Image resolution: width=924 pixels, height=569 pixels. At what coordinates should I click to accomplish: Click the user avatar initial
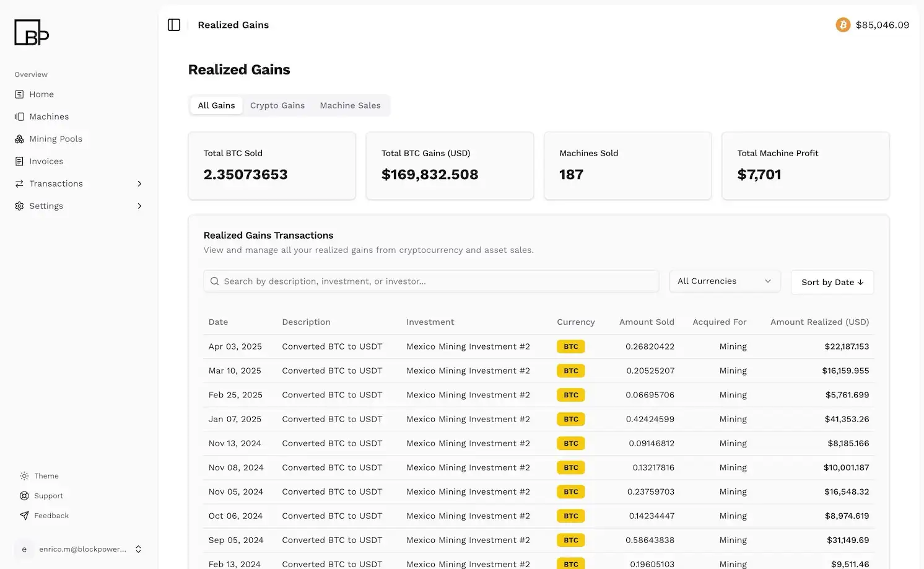(x=24, y=549)
